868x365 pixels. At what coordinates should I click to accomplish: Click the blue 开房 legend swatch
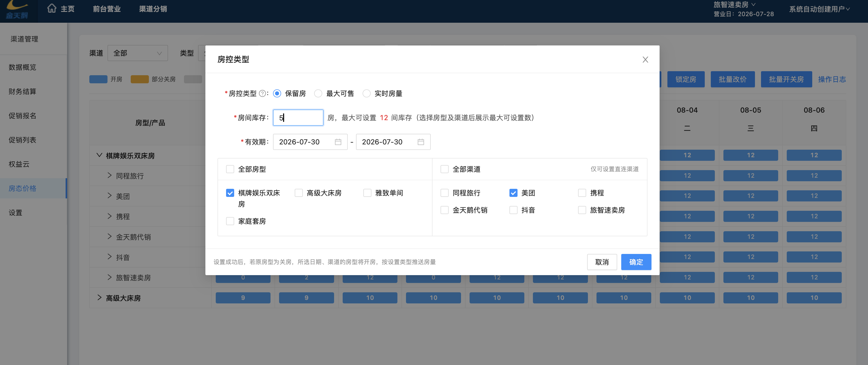pyautogui.click(x=98, y=80)
